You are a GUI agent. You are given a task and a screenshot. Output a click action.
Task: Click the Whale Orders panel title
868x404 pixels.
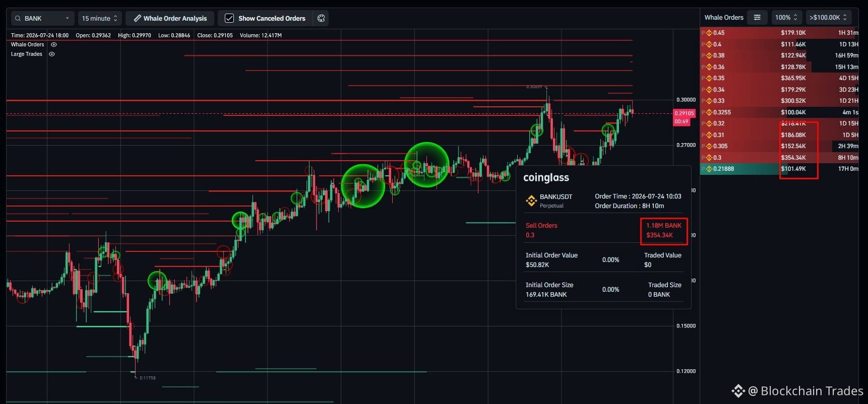(x=724, y=18)
